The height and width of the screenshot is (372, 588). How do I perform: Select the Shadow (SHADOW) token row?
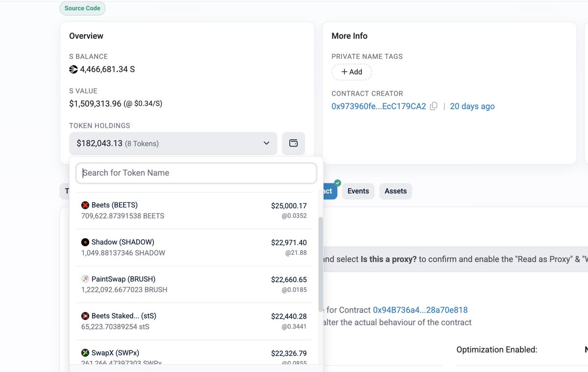coord(194,248)
